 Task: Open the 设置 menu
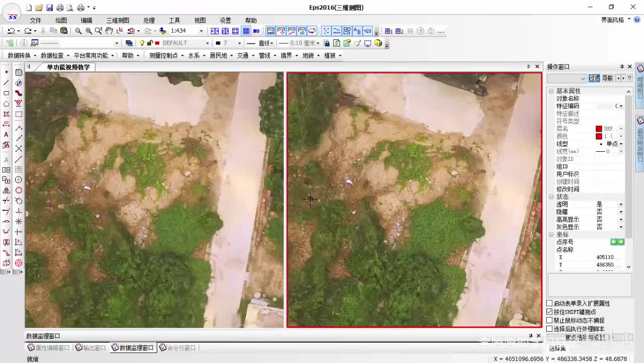tap(225, 20)
